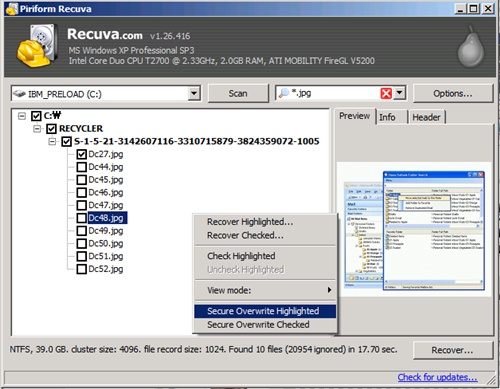Select the Dc50.jpg file name

click(106, 244)
